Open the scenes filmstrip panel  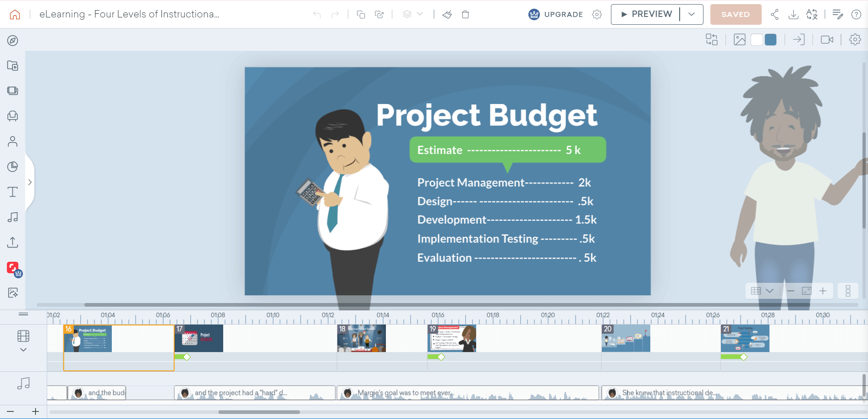tap(13, 91)
